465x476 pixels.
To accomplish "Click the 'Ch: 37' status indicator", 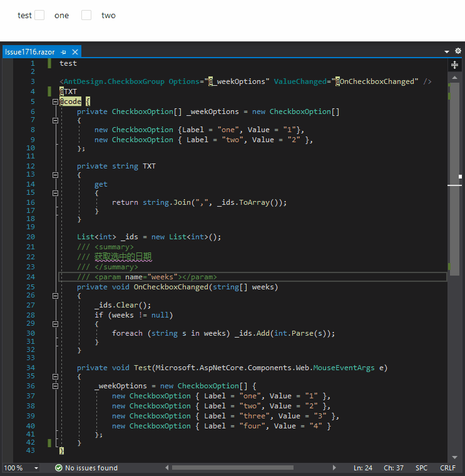I will [x=394, y=468].
